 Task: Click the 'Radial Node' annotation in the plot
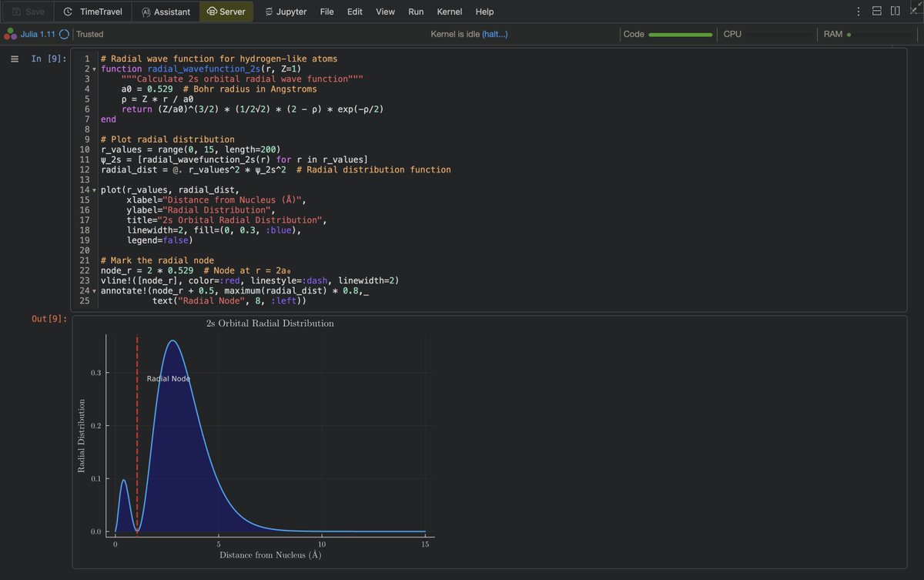(169, 379)
